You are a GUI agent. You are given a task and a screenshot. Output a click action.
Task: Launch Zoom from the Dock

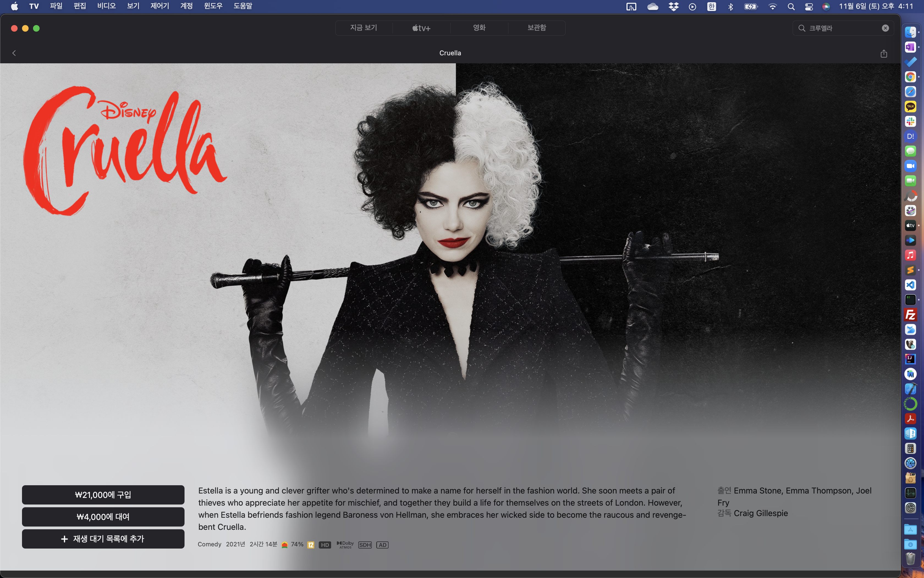(x=910, y=166)
